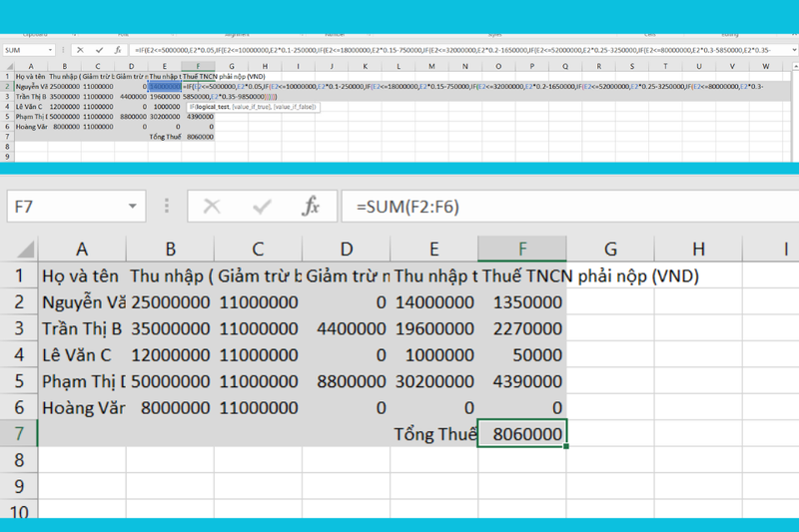Click the total cell 8060000 in the large sheet

[522, 434]
